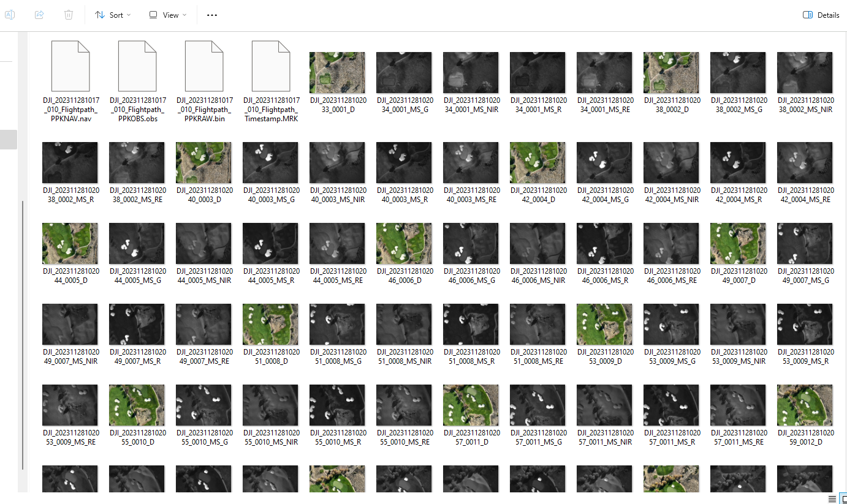Select the Flightpath_PPKOBS.obs file icon
The image size is (847, 504).
tap(137, 66)
